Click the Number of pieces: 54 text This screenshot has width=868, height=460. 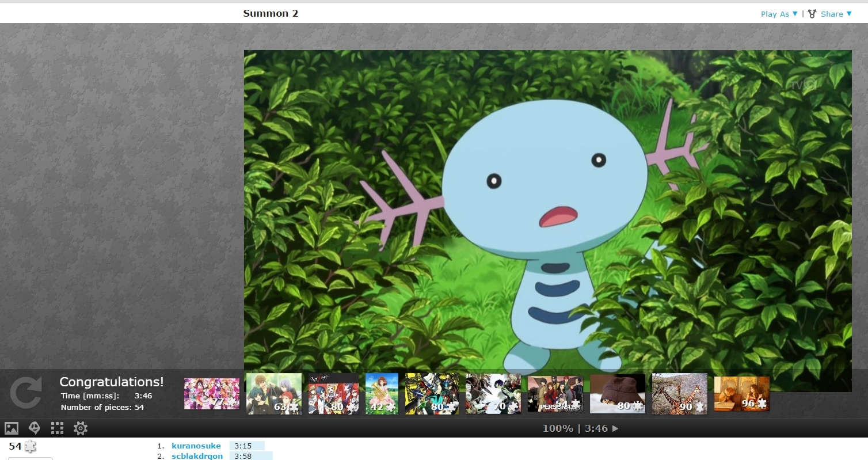[x=102, y=407]
